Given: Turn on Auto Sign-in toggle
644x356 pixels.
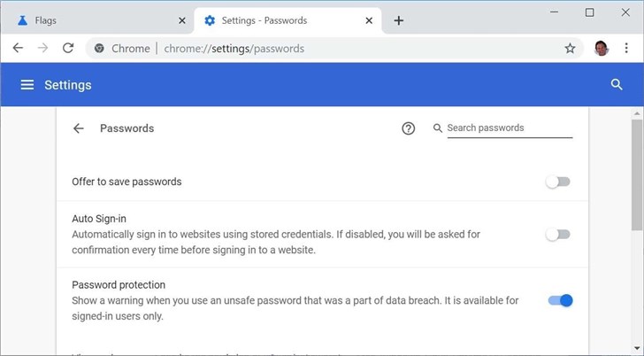Looking at the screenshot, I should click(558, 235).
